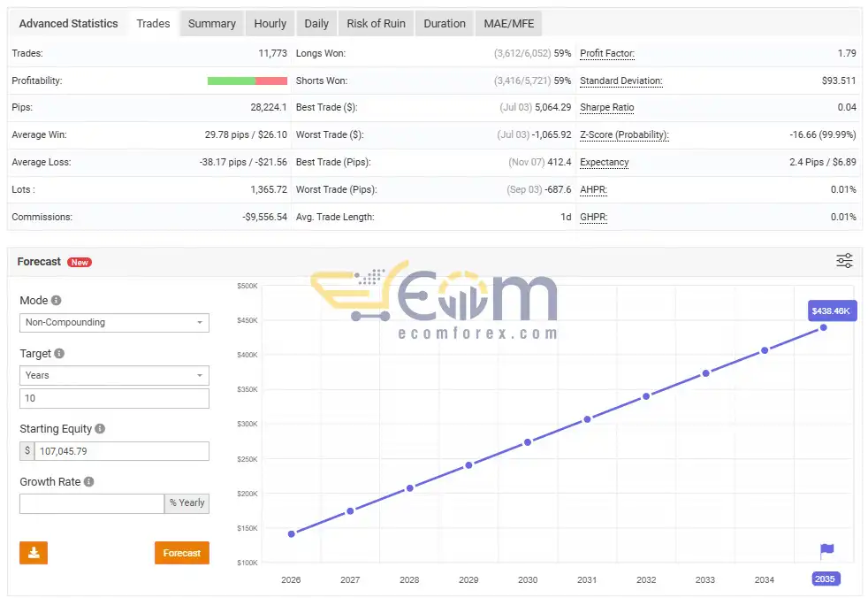
Task: Open the MAE/MFE tab
Action: click(x=509, y=24)
